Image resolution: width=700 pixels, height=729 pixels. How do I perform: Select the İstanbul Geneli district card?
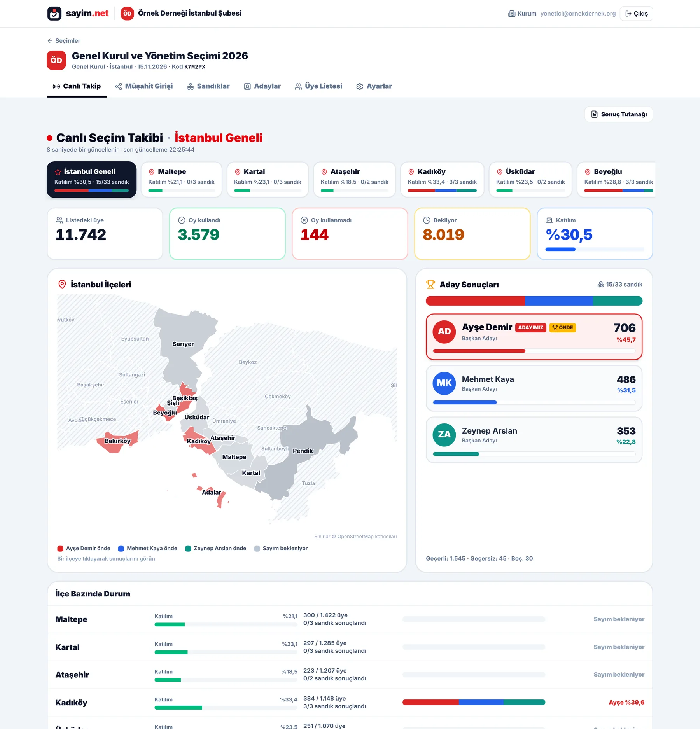(x=91, y=180)
